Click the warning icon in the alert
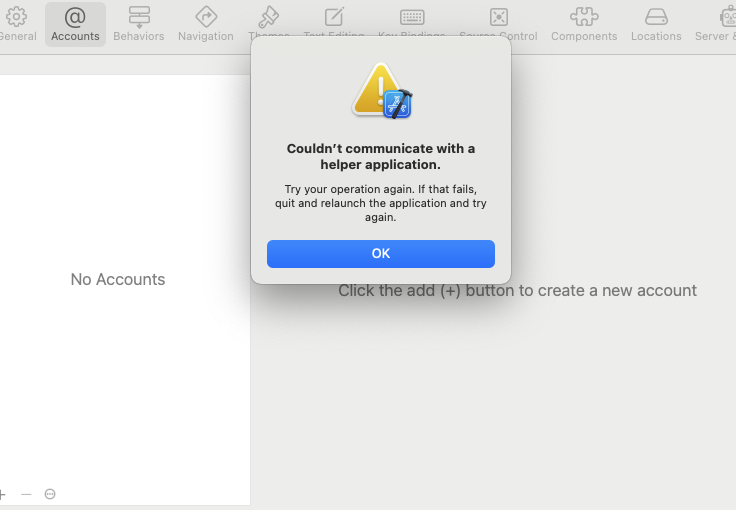 coord(381,91)
